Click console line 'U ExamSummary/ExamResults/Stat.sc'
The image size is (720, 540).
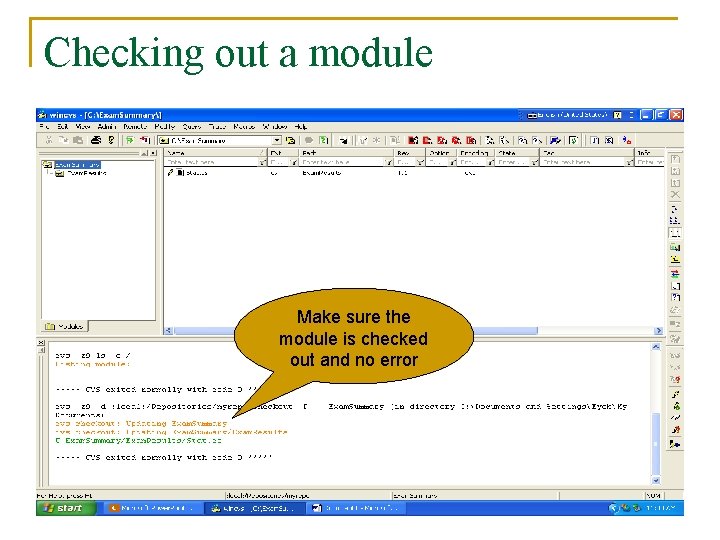(138, 440)
